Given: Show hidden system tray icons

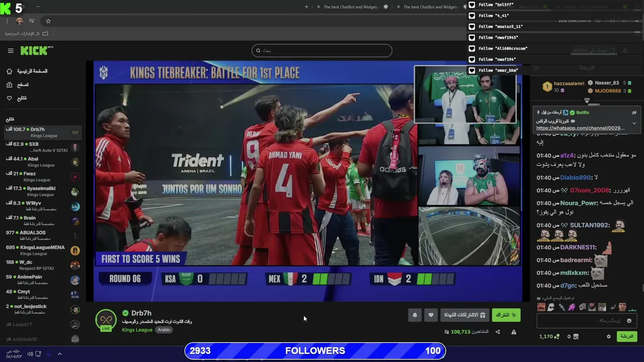Looking at the screenshot, I should pyautogui.click(x=59, y=354).
